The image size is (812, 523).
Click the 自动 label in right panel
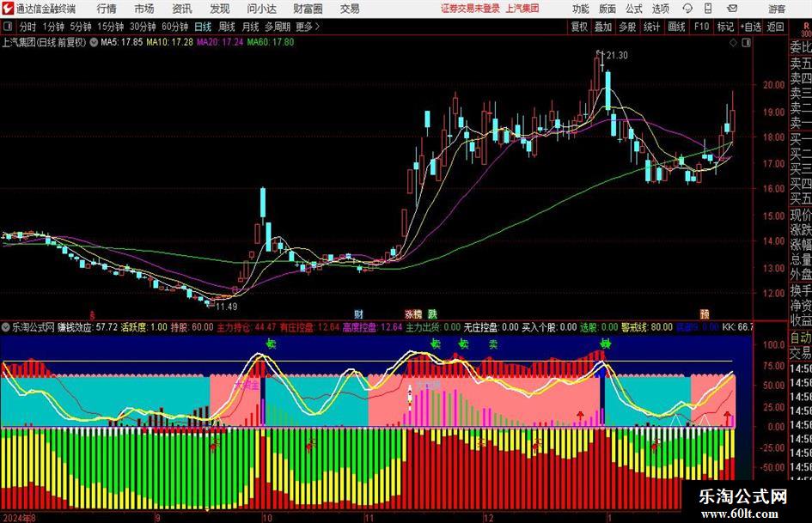(801, 338)
